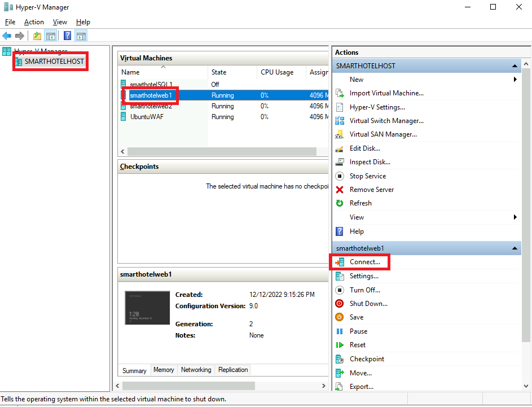Click the Turn Off icon

click(339, 290)
